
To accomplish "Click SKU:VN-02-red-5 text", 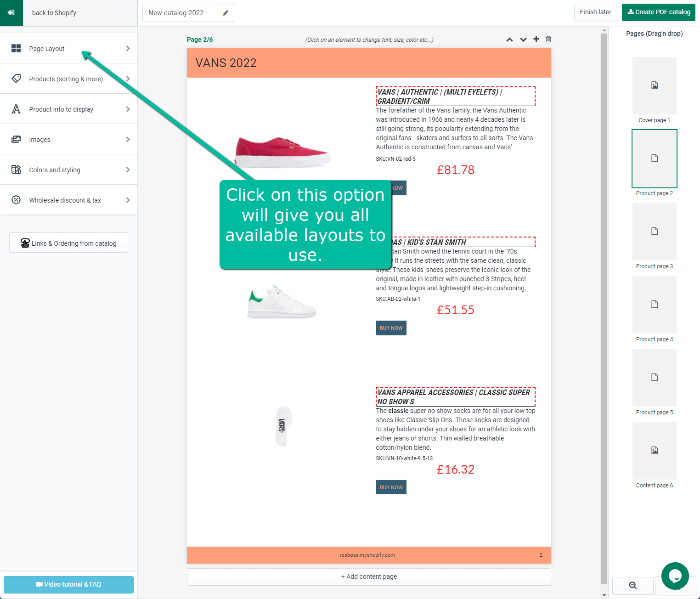I will click(x=396, y=159).
